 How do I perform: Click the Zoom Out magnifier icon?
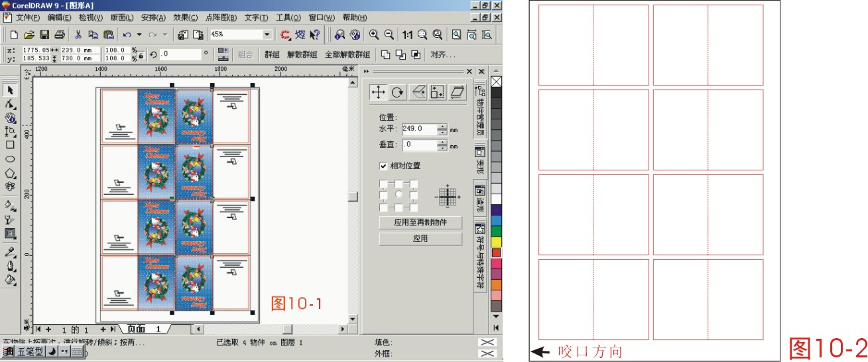click(x=389, y=34)
